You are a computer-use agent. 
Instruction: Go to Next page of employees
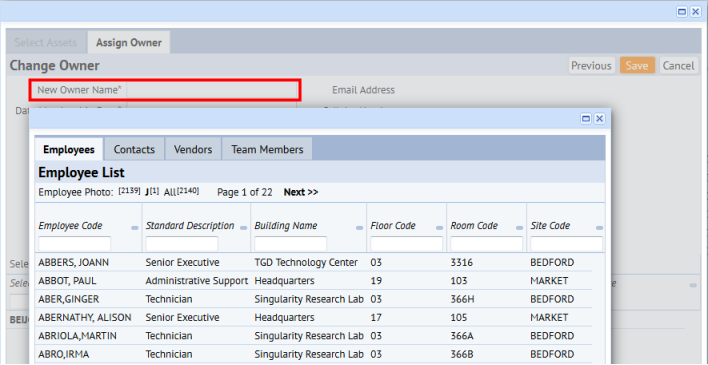(x=301, y=192)
